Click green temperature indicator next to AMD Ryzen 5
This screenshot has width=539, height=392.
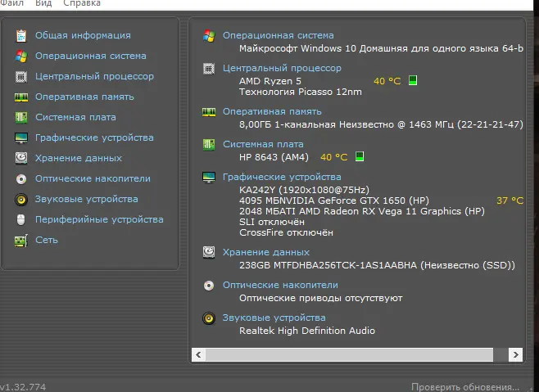coord(413,80)
